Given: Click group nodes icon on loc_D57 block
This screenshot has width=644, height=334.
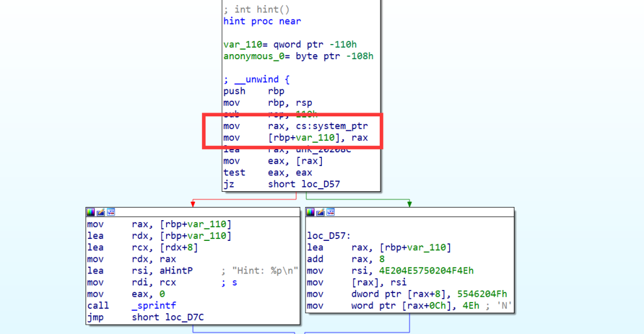Looking at the screenshot, I should [x=331, y=212].
